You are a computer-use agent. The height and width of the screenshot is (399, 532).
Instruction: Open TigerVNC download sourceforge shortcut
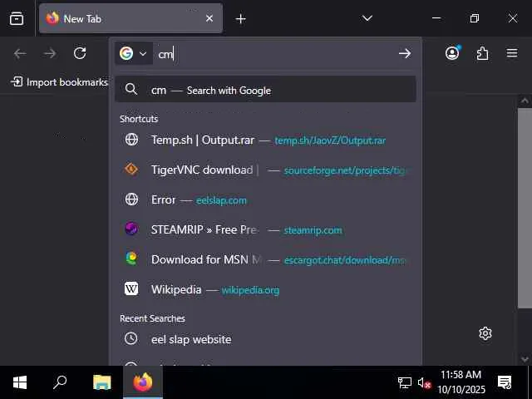click(x=265, y=170)
